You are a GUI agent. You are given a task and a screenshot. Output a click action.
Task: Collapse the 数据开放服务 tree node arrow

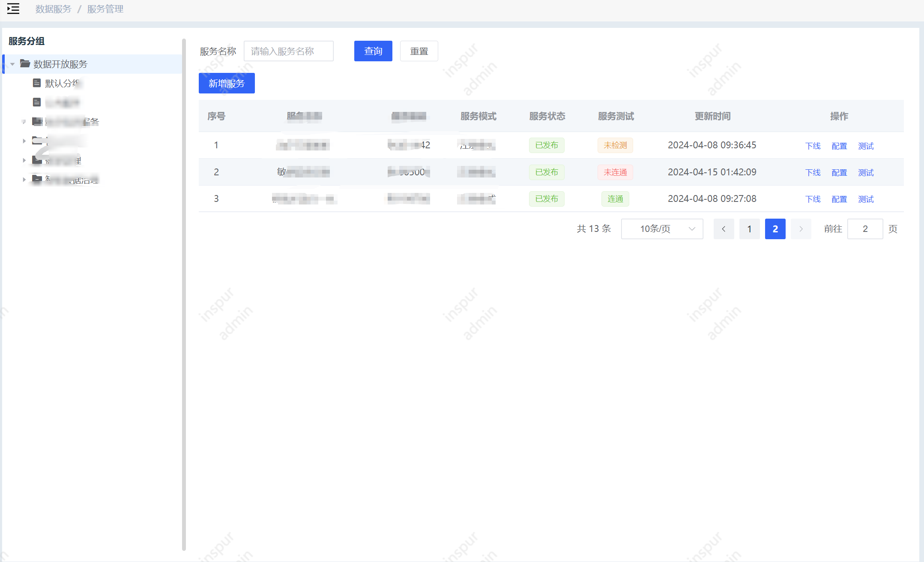tap(12, 64)
